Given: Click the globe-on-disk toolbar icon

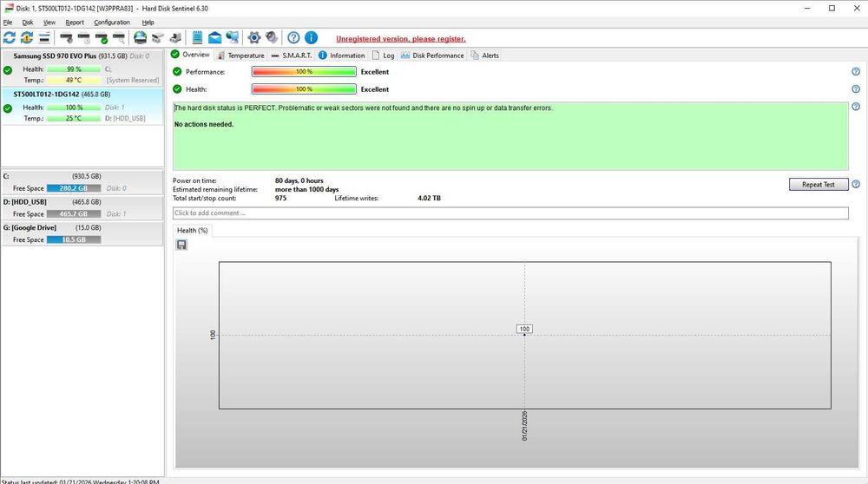Looking at the screenshot, I should coord(140,37).
